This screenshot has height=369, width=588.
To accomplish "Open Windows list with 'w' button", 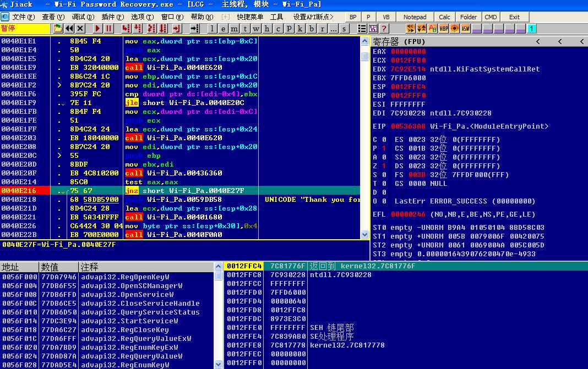I will pos(256,29).
